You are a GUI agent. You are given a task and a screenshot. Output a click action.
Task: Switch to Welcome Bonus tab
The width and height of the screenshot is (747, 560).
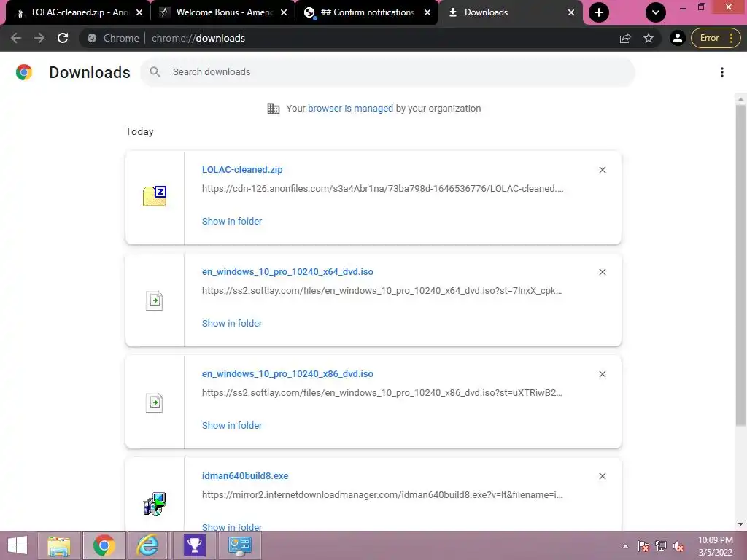223,12
